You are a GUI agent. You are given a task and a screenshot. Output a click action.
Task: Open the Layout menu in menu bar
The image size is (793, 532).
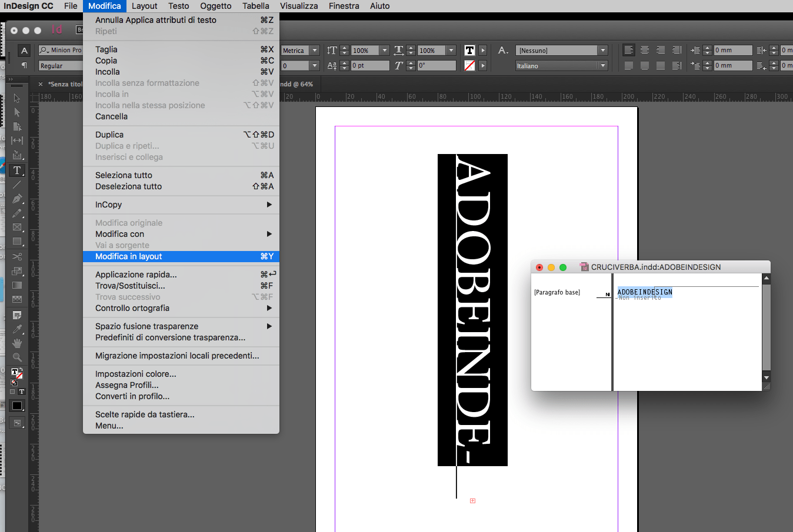coord(144,6)
